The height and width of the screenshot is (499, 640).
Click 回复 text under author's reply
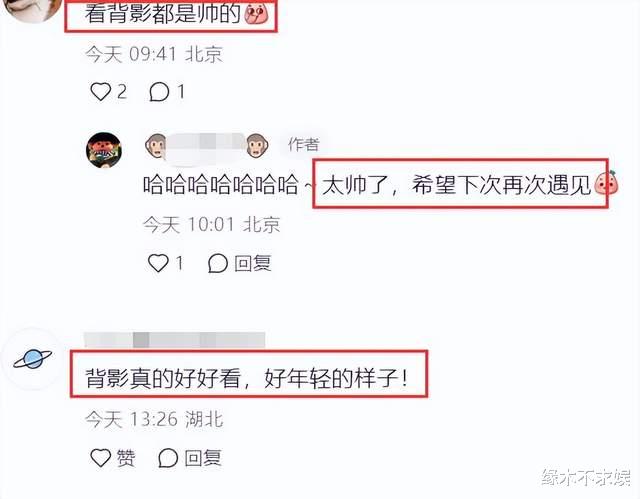point(253,263)
